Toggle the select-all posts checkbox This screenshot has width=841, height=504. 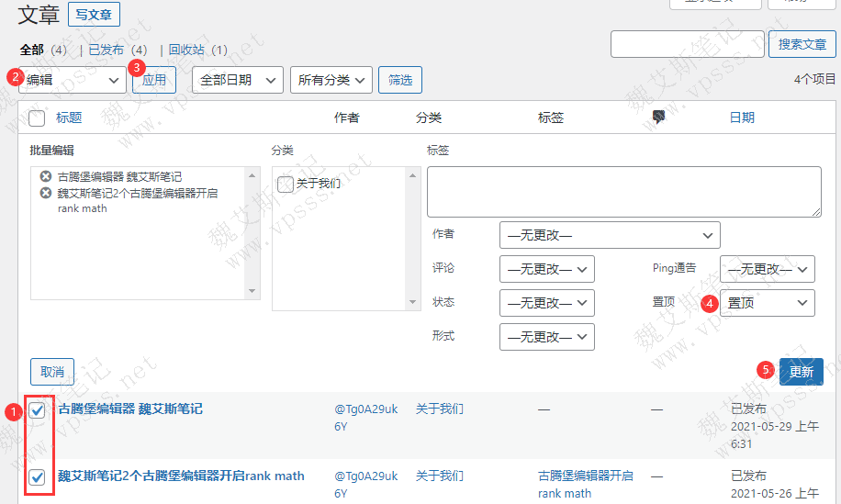(37, 118)
